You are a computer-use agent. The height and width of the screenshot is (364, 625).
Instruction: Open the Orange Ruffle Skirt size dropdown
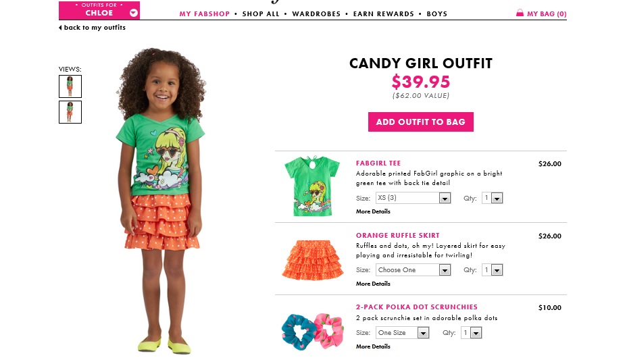(414, 270)
